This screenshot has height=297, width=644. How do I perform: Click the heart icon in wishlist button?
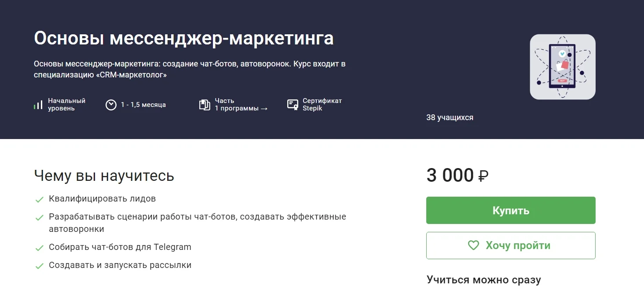pyautogui.click(x=473, y=246)
